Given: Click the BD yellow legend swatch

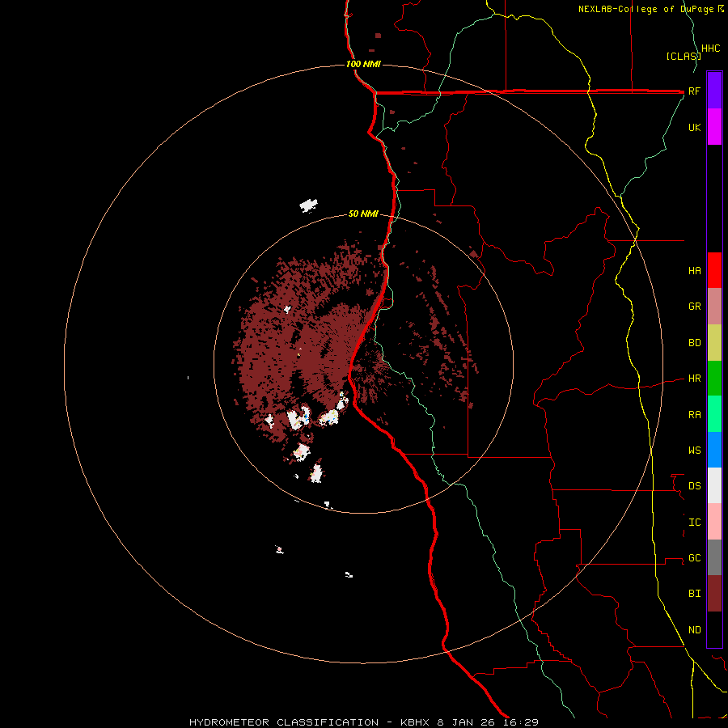Looking at the screenshot, I should [714, 343].
